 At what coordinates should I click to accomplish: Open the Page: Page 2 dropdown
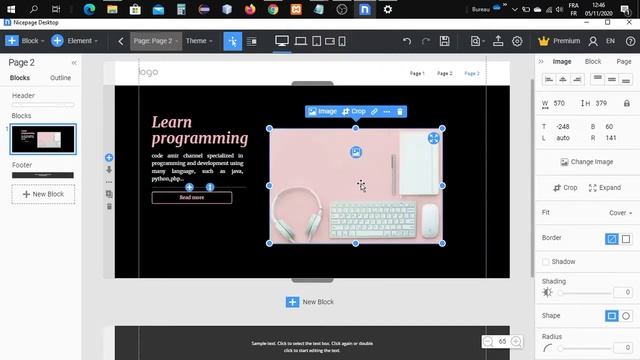(156, 41)
